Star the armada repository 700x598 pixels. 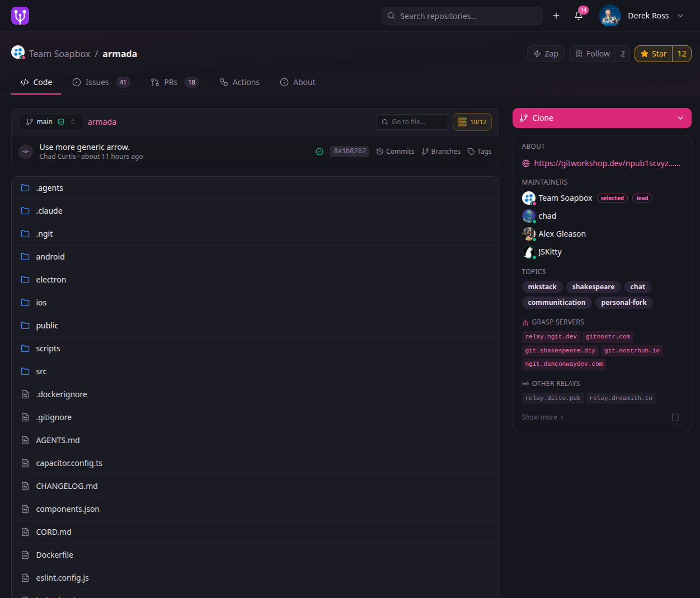(x=654, y=54)
